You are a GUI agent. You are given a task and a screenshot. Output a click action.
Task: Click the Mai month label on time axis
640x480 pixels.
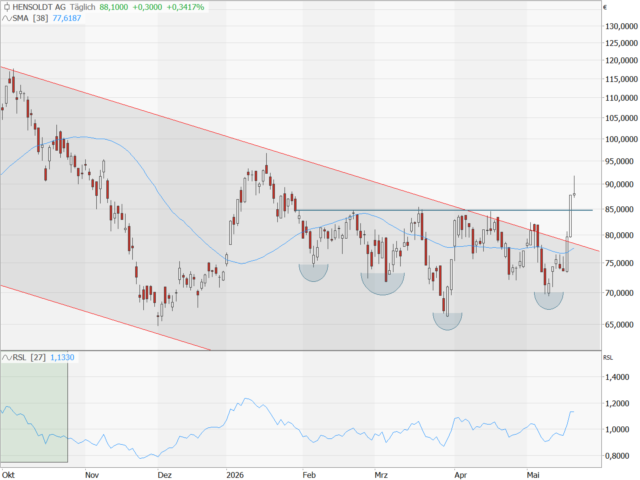[533, 475]
